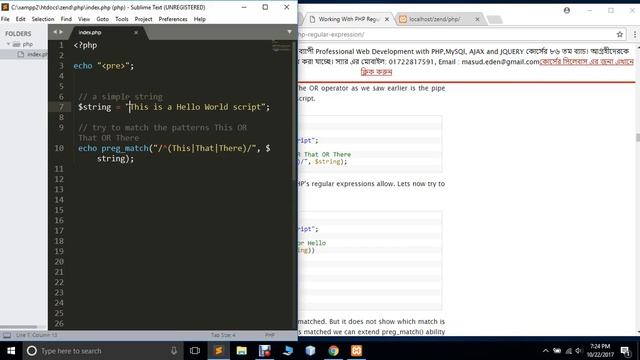The image size is (640, 360).
Task: Open the tab list dropdown arrow
Action: pyautogui.click(x=289, y=32)
